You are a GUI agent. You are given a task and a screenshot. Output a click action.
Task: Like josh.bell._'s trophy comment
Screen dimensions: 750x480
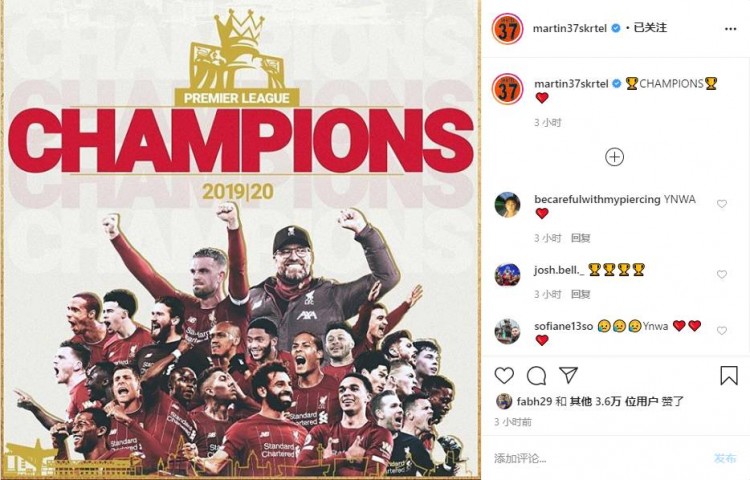point(722,274)
